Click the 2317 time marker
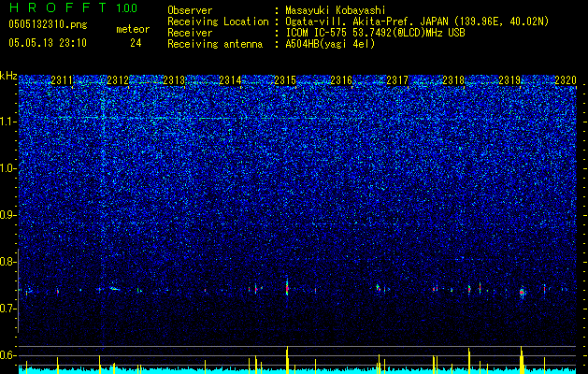Screen dimensions: 588x374 click(397, 79)
